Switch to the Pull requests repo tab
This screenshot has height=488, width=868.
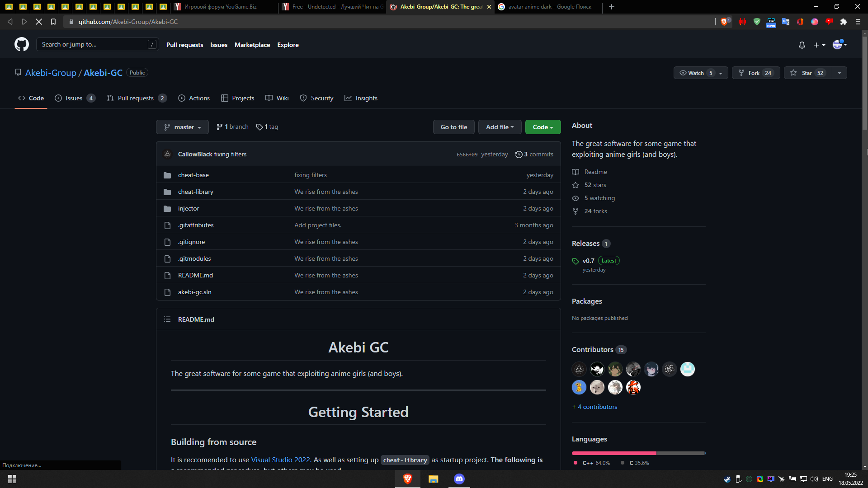[x=137, y=98]
